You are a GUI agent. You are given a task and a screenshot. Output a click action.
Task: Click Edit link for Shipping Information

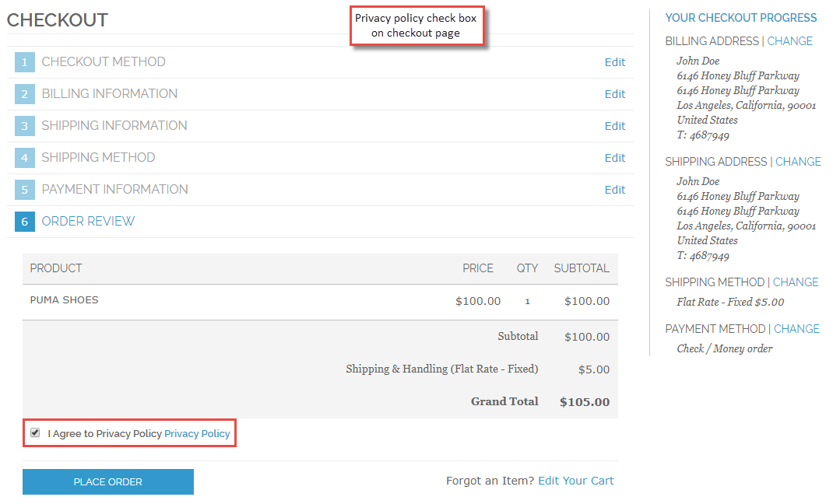[615, 126]
